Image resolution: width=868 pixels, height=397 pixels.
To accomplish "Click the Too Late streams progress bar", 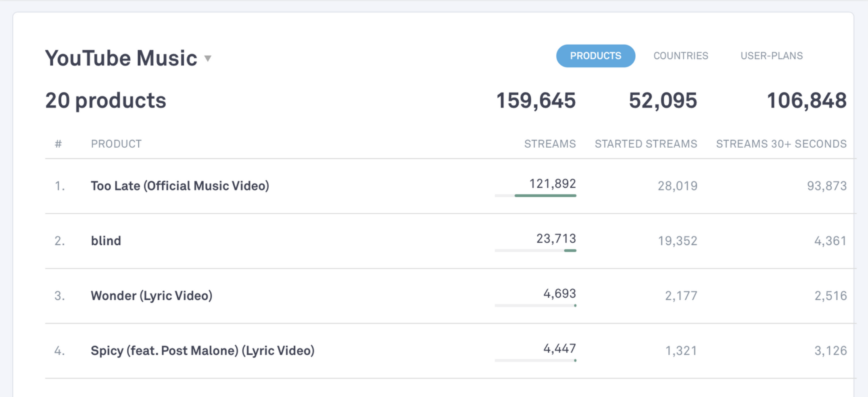I will pyautogui.click(x=545, y=196).
